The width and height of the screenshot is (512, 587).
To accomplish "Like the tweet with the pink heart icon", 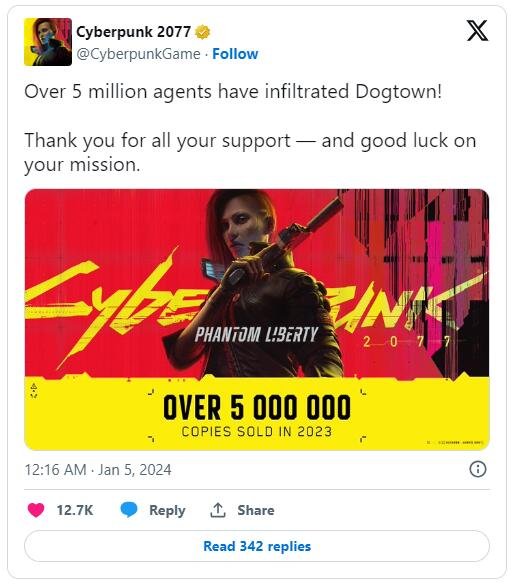I will tap(36, 510).
